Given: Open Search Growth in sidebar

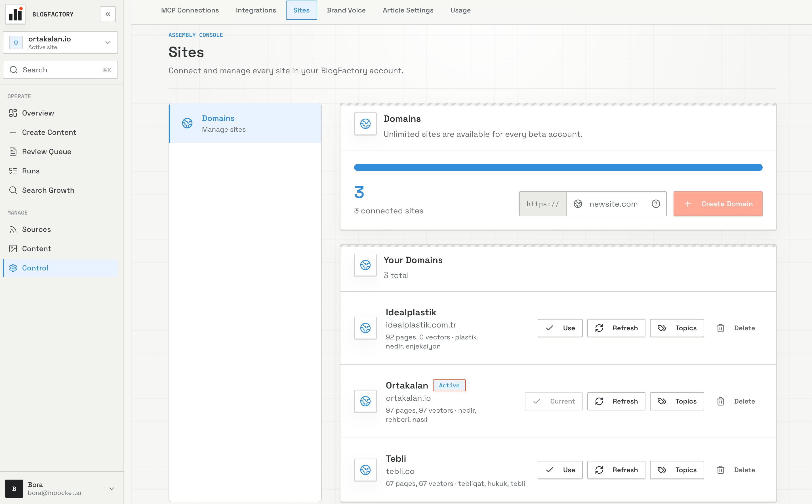Looking at the screenshot, I should (60, 190).
